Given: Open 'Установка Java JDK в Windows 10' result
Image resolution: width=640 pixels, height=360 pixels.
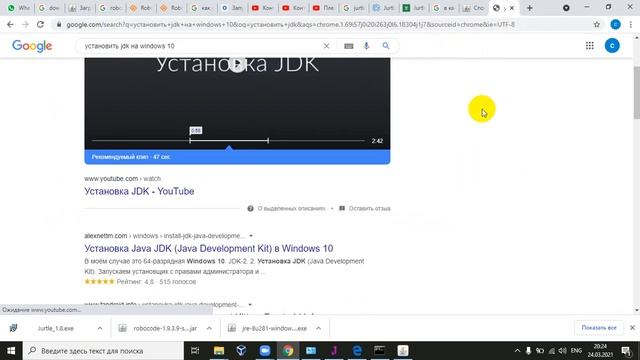Looking at the screenshot, I should pyautogui.click(x=209, y=248).
